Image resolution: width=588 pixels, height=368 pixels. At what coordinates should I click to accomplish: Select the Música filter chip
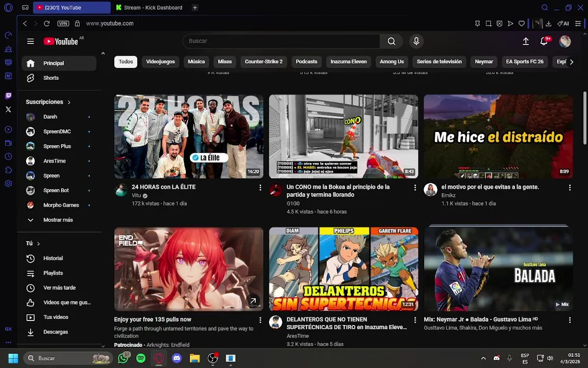click(x=196, y=61)
